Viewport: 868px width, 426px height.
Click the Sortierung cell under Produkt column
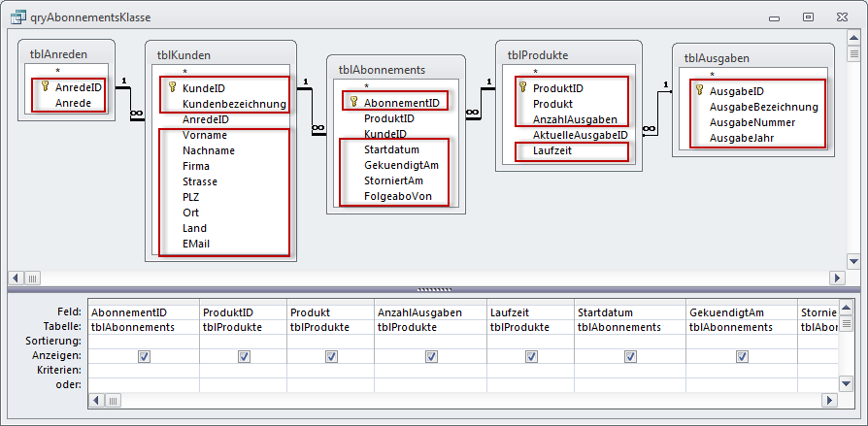click(x=330, y=342)
